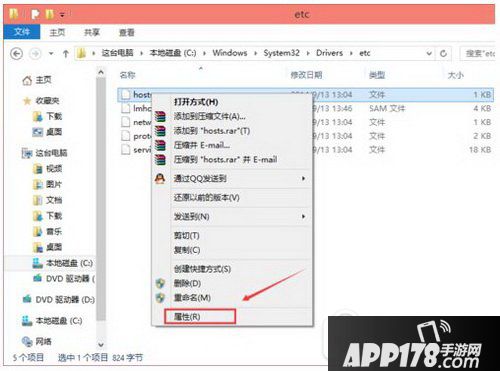Viewport: 500px width, 371px height.
Task: Choose 添加到 "hosts.rar"(T) menu entry
Action: (x=212, y=131)
